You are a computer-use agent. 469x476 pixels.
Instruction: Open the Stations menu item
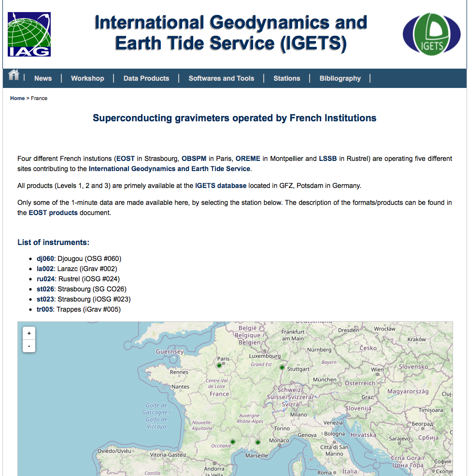[x=287, y=78]
